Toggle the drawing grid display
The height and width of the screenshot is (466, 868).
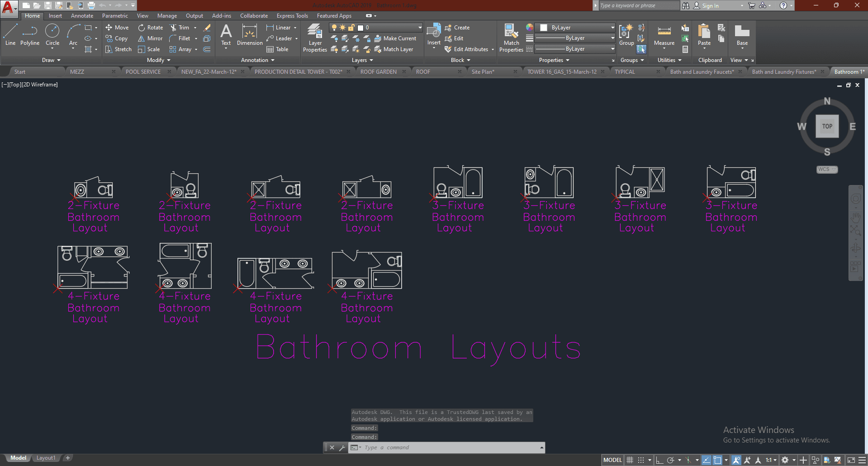coord(630,460)
